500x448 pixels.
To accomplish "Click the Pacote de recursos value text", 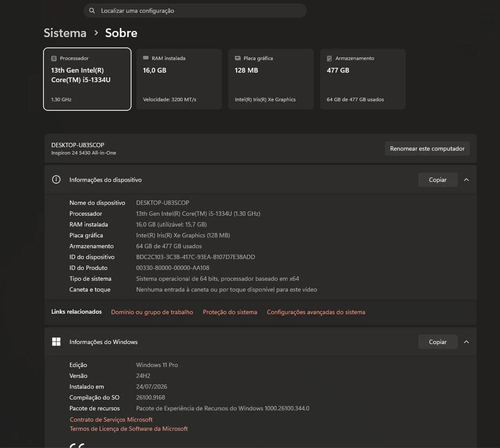I will (223, 409).
